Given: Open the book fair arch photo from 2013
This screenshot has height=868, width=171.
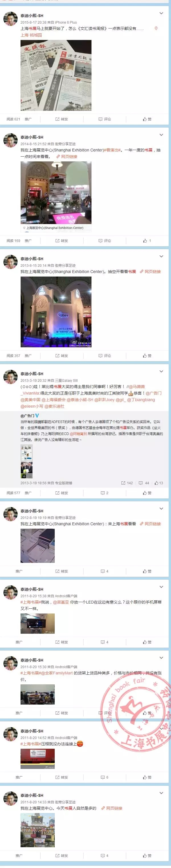Looking at the screenshot, I should pyautogui.click(x=56, y=312).
